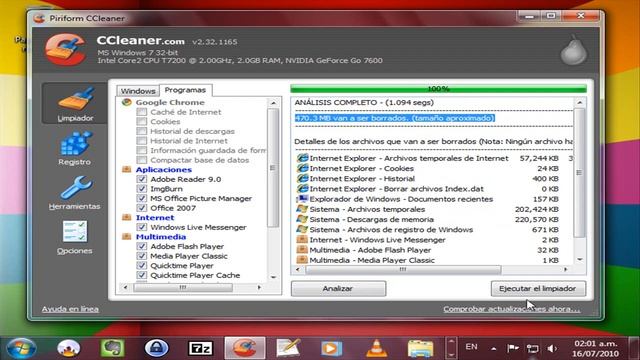Open the Opciones settings section

click(x=75, y=238)
